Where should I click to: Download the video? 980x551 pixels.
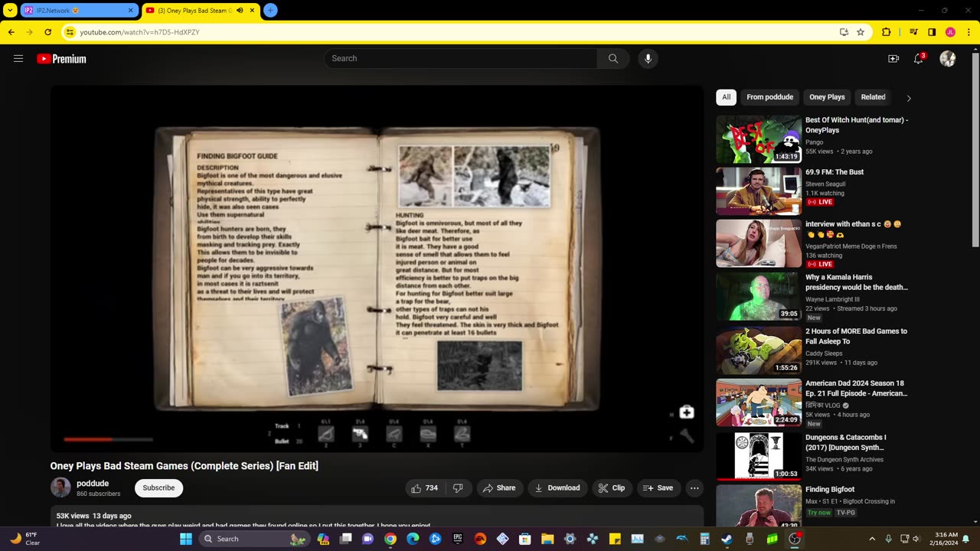pyautogui.click(x=557, y=488)
